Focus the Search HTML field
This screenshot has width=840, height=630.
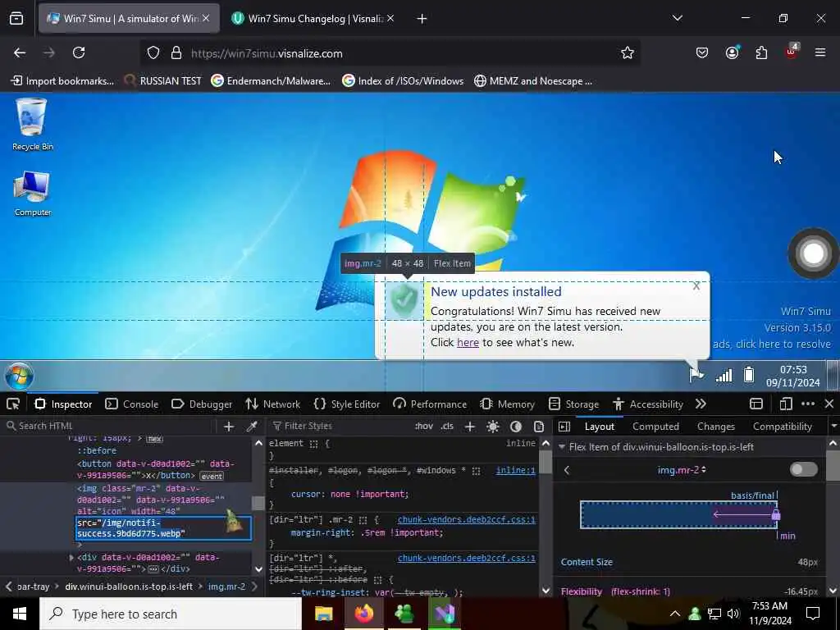tap(110, 426)
